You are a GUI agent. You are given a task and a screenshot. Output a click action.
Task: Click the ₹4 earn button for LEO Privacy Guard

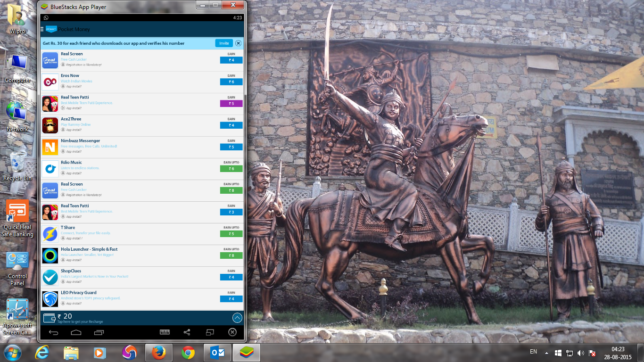[x=231, y=299]
